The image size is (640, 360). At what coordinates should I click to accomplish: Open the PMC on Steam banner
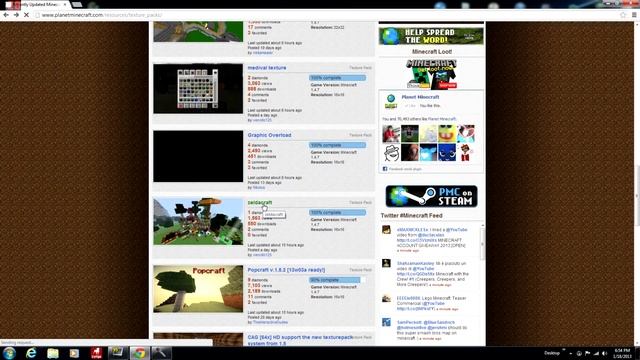[431, 196]
